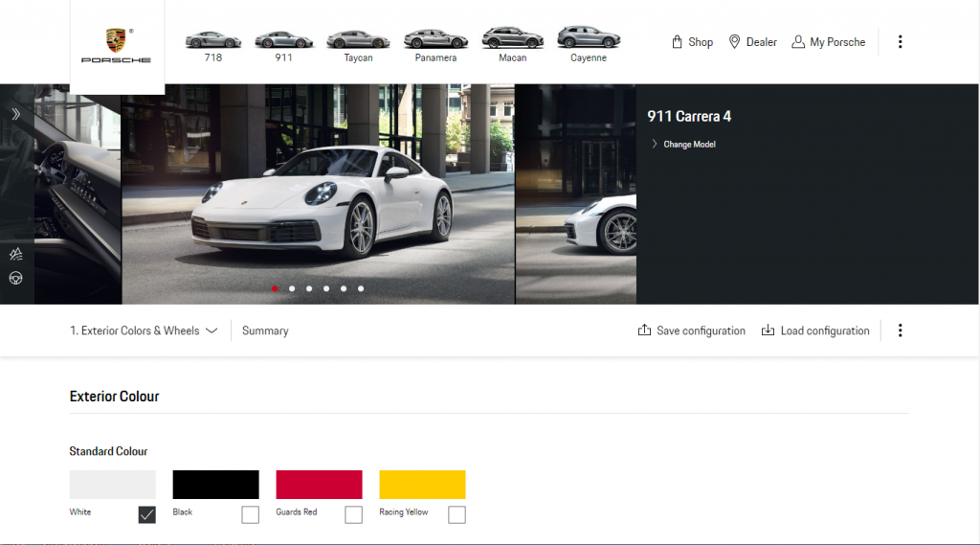Click the Change Model link text
This screenshot has width=980, height=545.
tap(689, 144)
